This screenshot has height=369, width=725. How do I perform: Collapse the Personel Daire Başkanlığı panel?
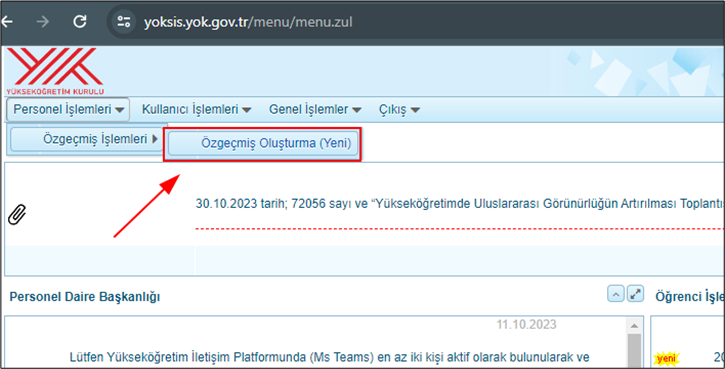coord(615,294)
